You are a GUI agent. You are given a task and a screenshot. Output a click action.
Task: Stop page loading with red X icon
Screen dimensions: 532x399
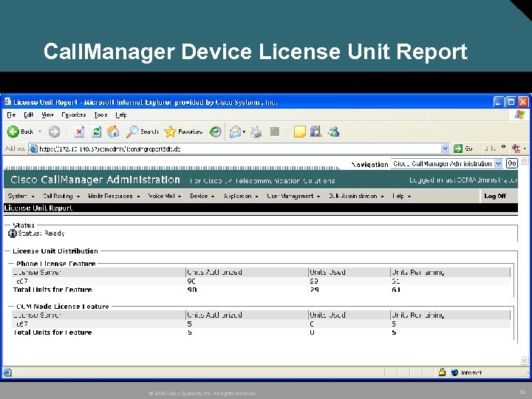pyautogui.click(x=79, y=132)
